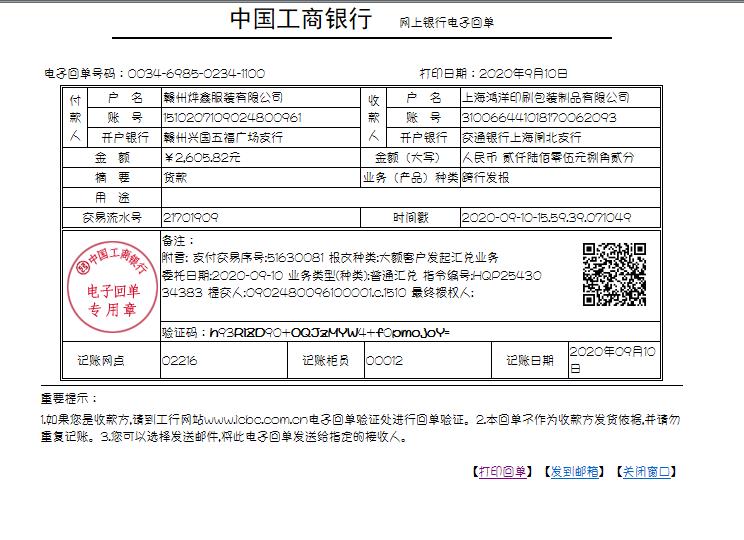Click the 时间戳 label cell
The width and height of the screenshot is (744, 540).
411,217
